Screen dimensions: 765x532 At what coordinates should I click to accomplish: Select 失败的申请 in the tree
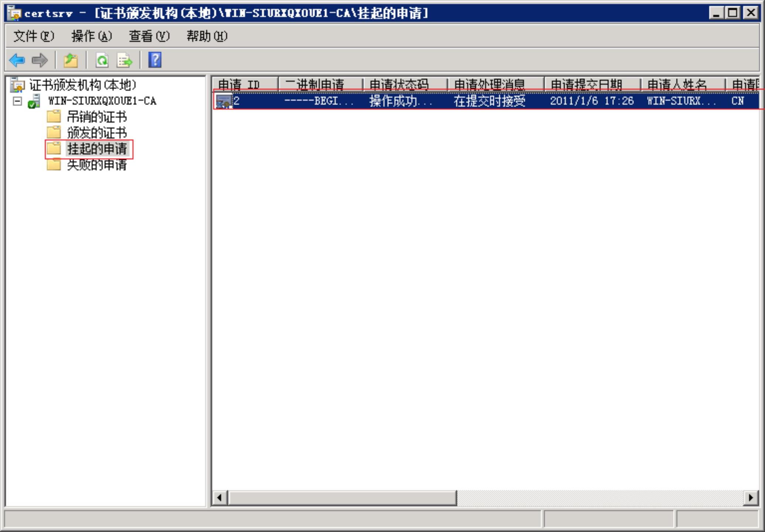pos(97,165)
